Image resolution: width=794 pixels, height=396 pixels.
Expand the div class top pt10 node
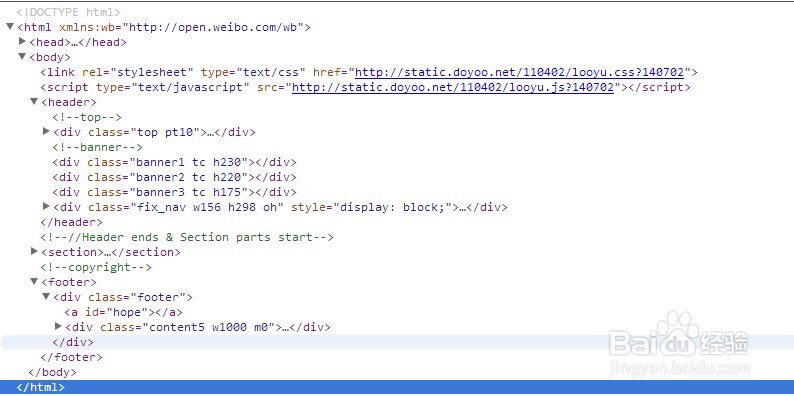tap(46, 132)
